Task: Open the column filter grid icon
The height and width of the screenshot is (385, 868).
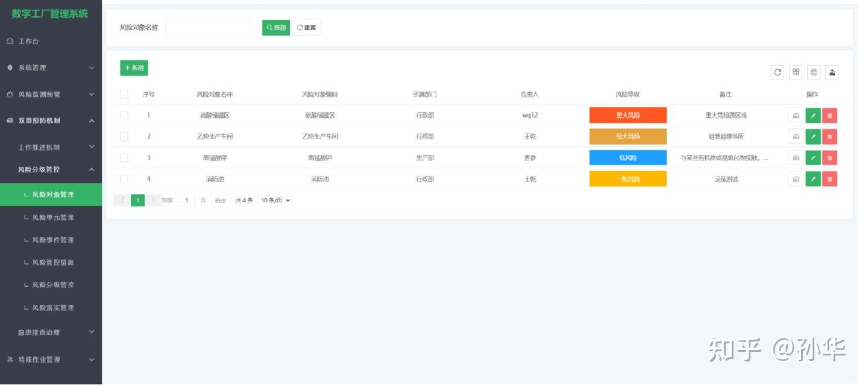Action: click(x=796, y=72)
